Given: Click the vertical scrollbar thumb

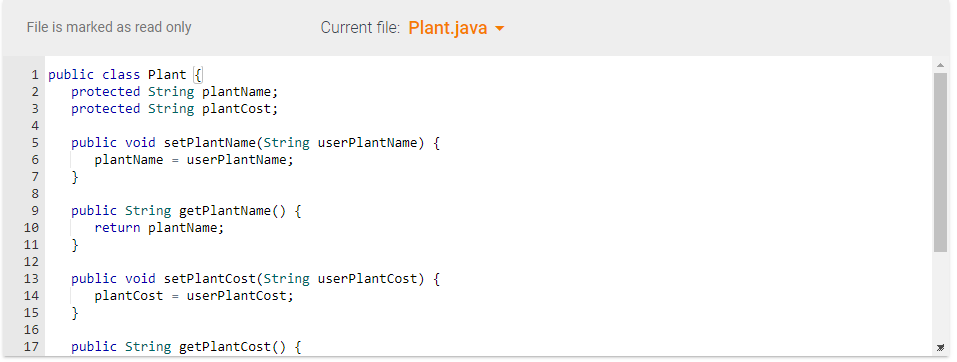Looking at the screenshot, I should [940, 162].
